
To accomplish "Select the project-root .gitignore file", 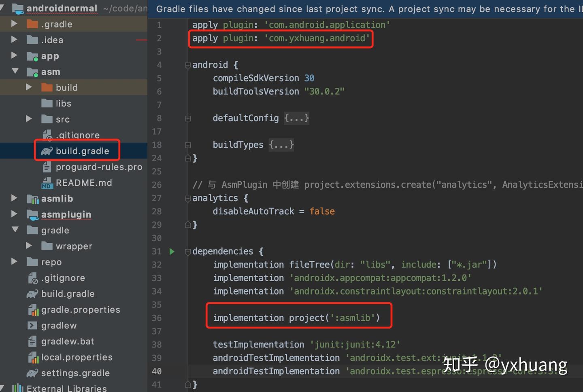I will [x=63, y=278].
